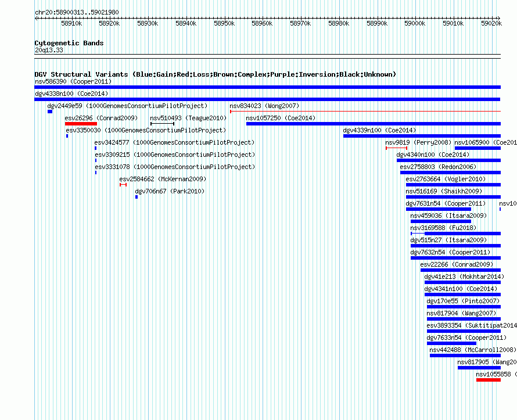517x420 pixels.
Task: Click the chr20:58900313..59021980 region text
Action: point(77,12)
